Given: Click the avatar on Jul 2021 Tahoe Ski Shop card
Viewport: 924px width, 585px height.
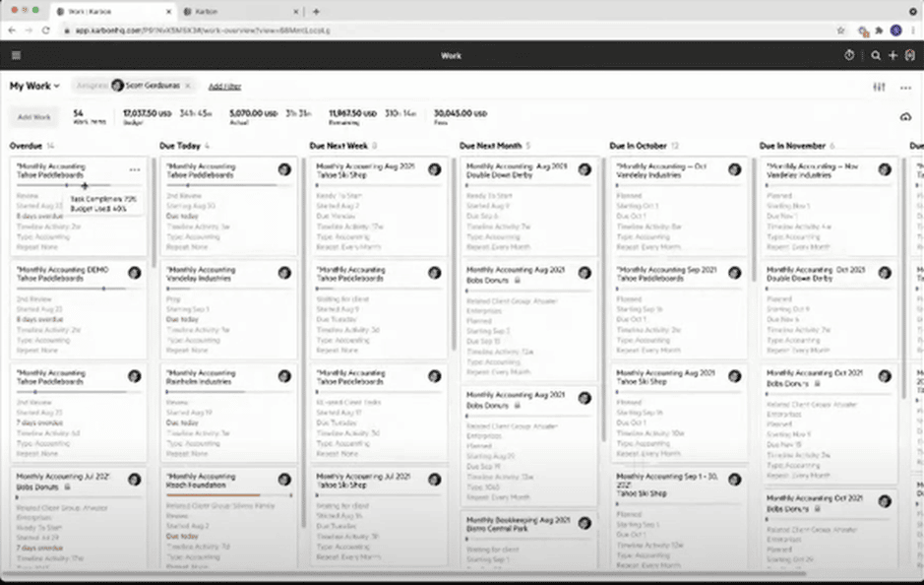Looking at the screenshot, I should click(435, 479).
